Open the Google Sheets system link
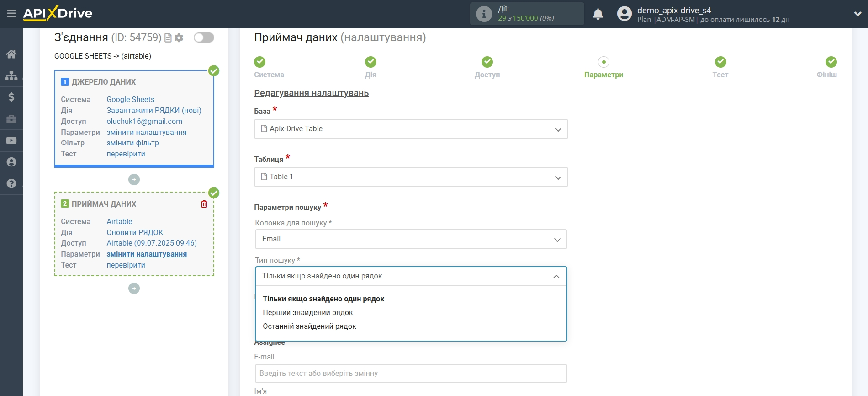Image resolution: width=868 pixels, height=396 pixels. click(130, 100)
